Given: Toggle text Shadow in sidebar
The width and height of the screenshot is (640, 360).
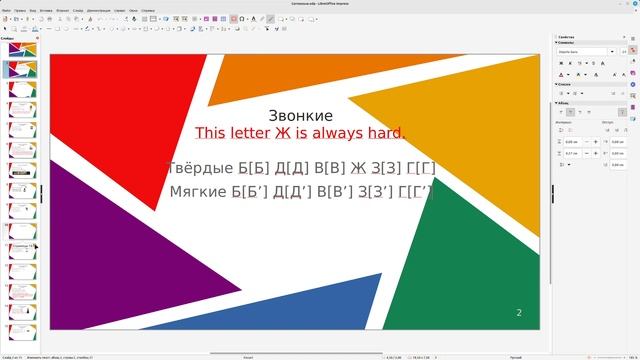Looking at the screenshot, I should click(603, 63).
